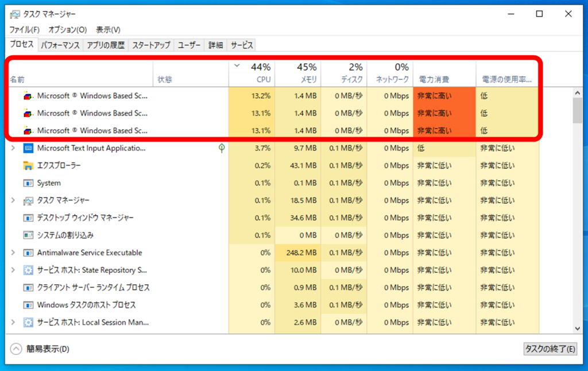588x371 pixels.
Task: Click the 13.2% CPU value
Action: pos(261,96)
